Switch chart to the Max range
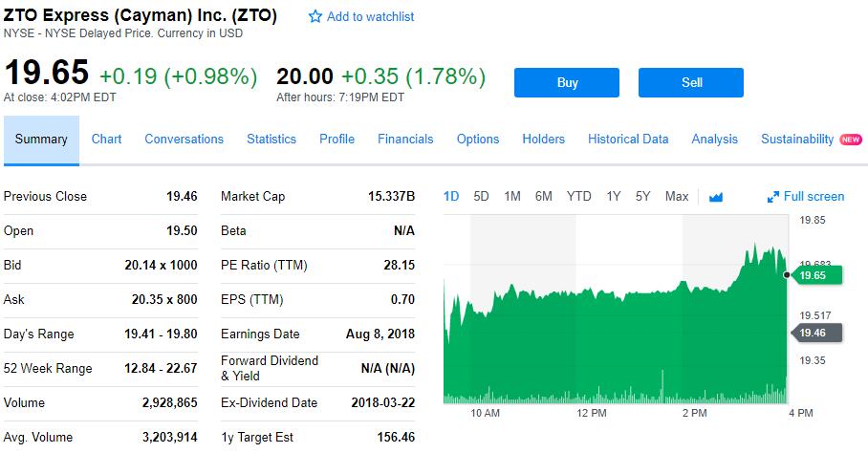The width and height of the screenshot is (868, 453). (x=676, y=196)
